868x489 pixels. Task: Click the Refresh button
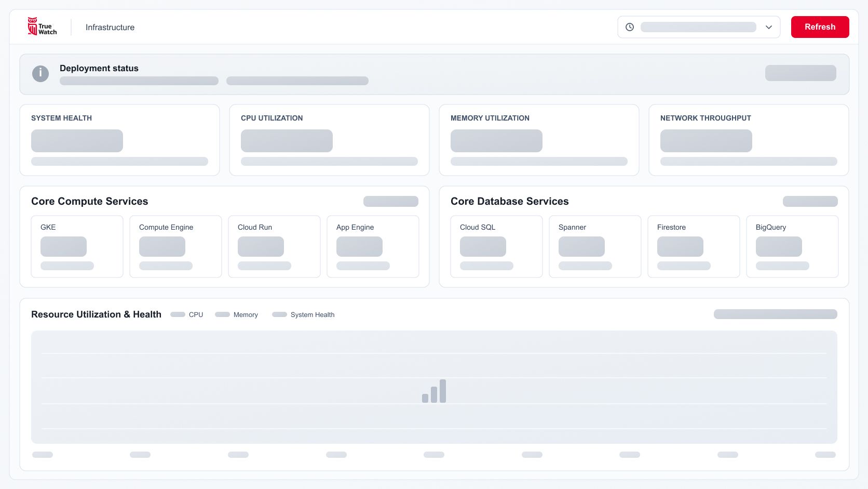(x=820, y=27)
